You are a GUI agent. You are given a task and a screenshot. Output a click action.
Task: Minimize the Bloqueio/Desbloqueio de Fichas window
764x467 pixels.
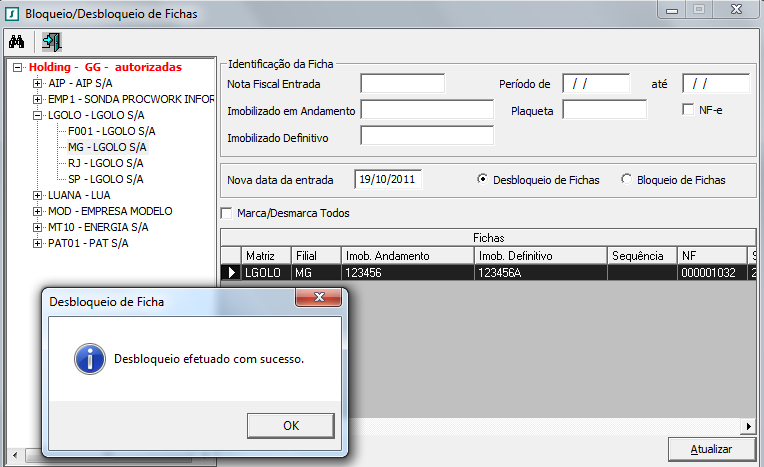672,10
